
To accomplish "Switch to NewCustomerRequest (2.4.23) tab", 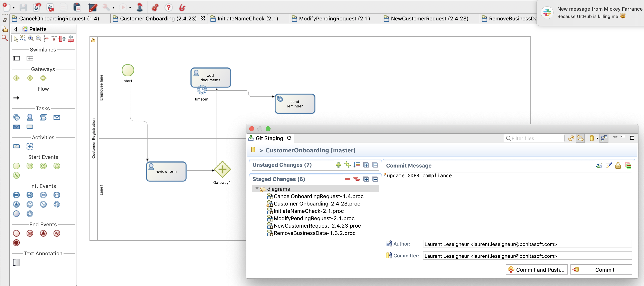I will 429,19.
